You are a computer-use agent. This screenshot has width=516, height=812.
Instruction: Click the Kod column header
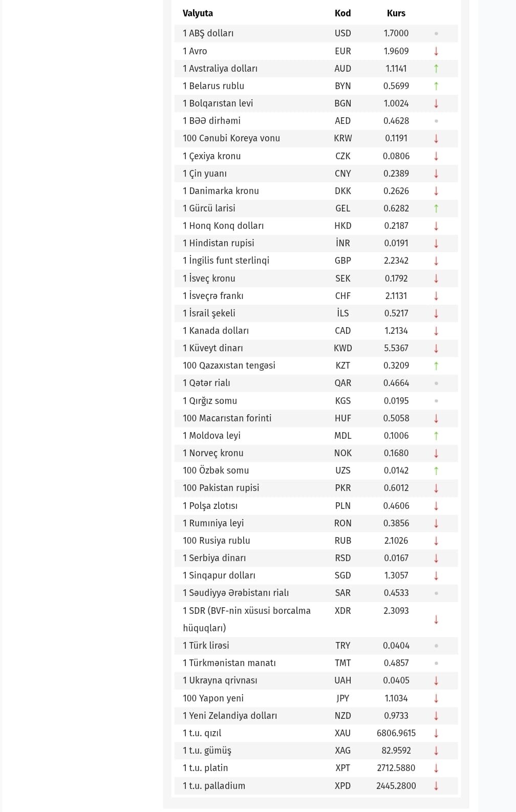[x=342, y=13]
